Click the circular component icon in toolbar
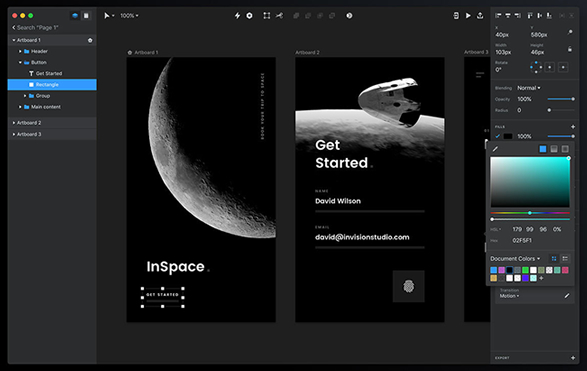The image size is (587, 371). pos(249,16)
